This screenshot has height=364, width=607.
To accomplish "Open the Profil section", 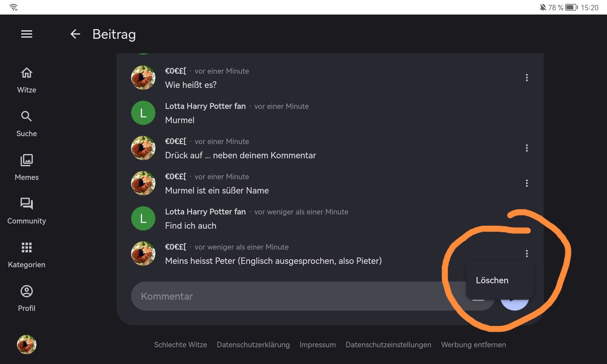I will point(27,298).
